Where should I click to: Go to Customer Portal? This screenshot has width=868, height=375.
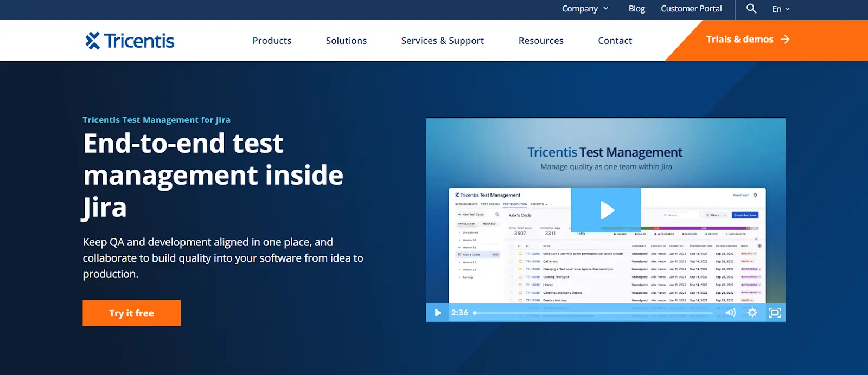[x=691, y=9]
